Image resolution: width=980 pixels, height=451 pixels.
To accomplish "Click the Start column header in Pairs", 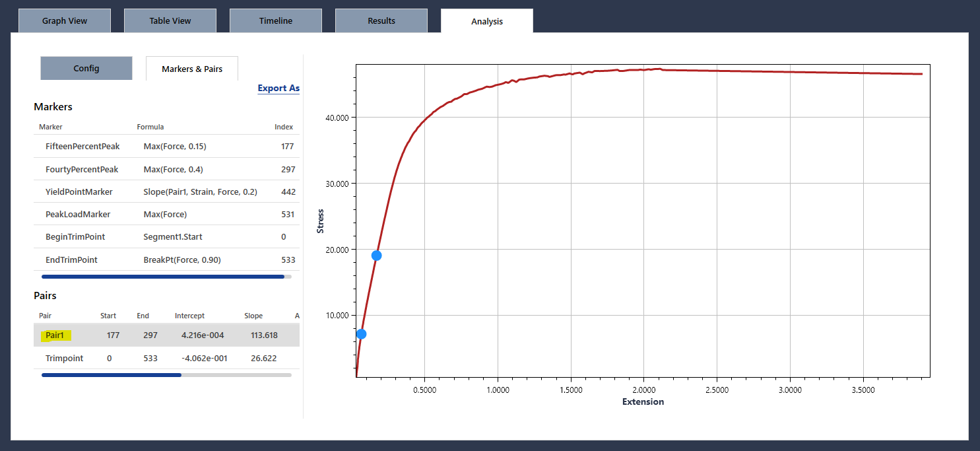I will [108, 316].
